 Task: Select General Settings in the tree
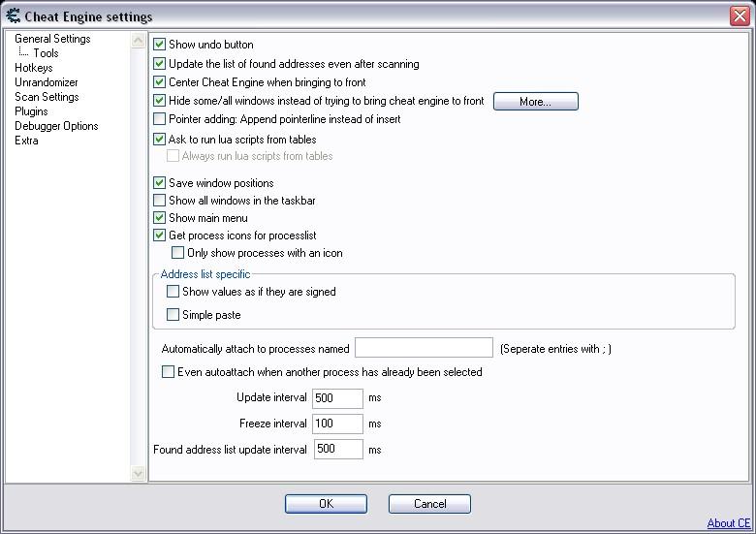tap(52, 39)
